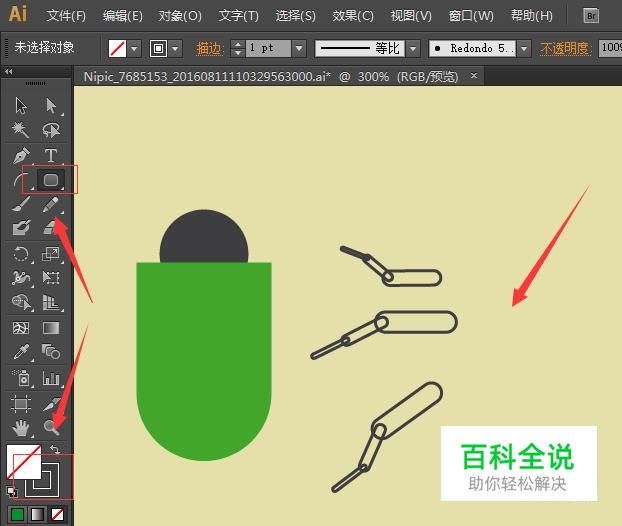Select the Mesh tool
622x526 pixels.
point(21,328)
